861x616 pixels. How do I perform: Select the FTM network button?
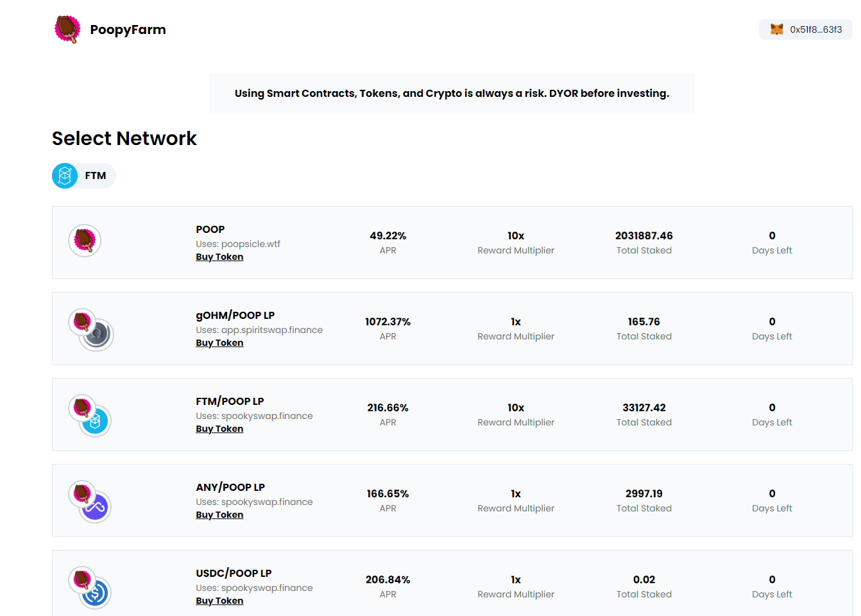pyautogui.click(x=84, y=176)
